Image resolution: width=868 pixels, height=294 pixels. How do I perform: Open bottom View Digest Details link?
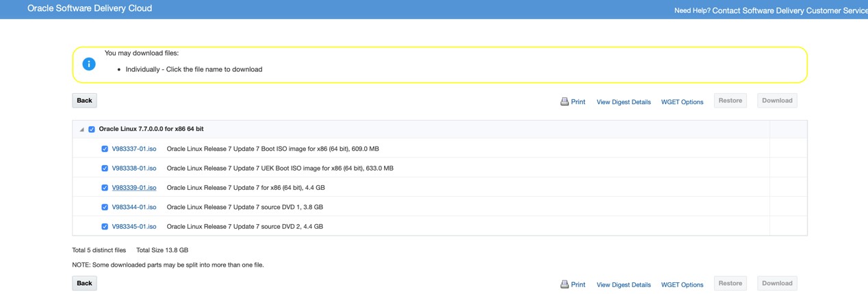coord(624,285)
